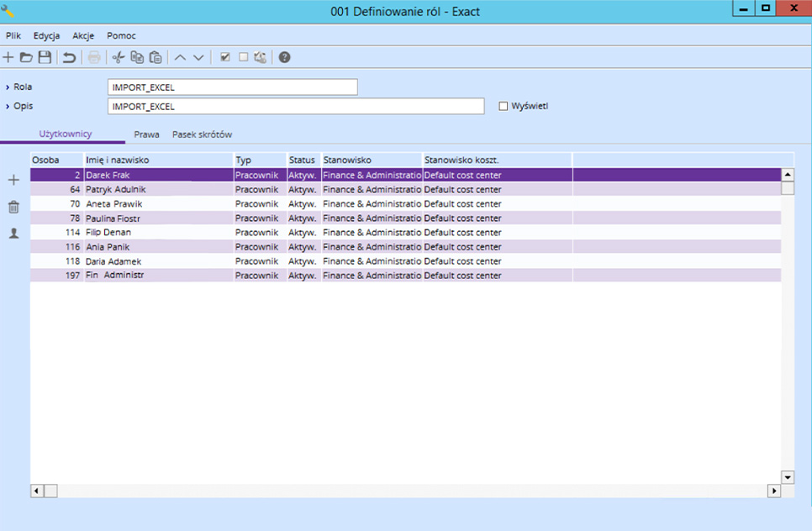812x531 pixels.
Task: Toggle the Wyświetl checkbox
Action: [504, 107]
